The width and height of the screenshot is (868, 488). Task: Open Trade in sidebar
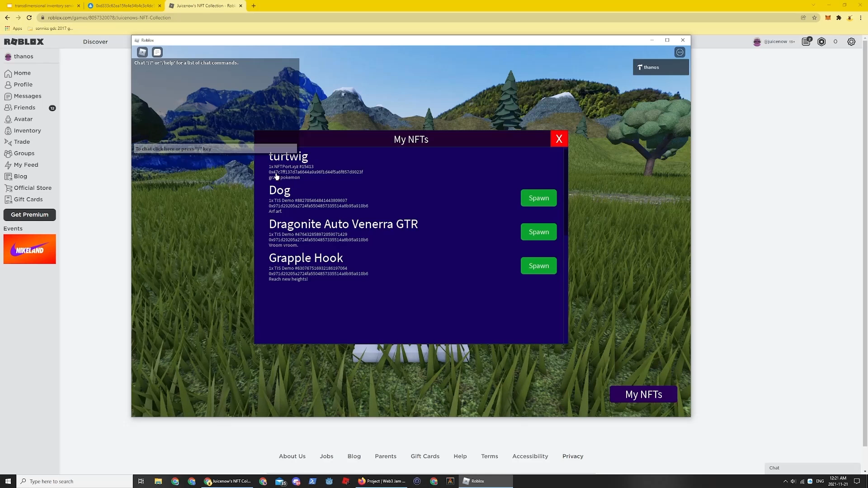point(18,142)
